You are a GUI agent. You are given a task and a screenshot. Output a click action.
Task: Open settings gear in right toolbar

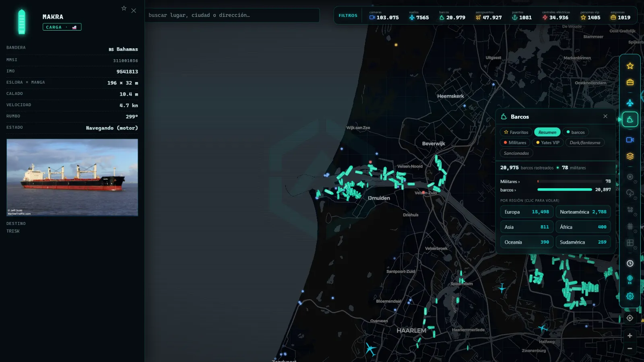630,296
